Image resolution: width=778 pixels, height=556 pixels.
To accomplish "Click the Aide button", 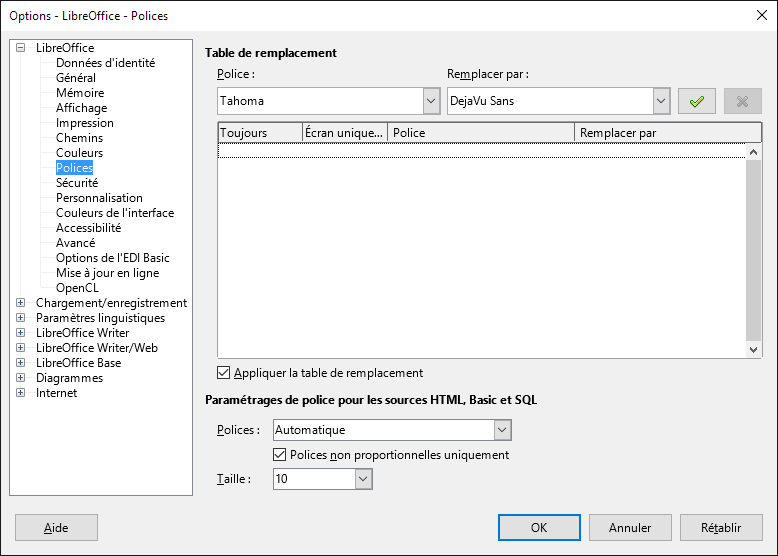I will click(x=56, y=527).
